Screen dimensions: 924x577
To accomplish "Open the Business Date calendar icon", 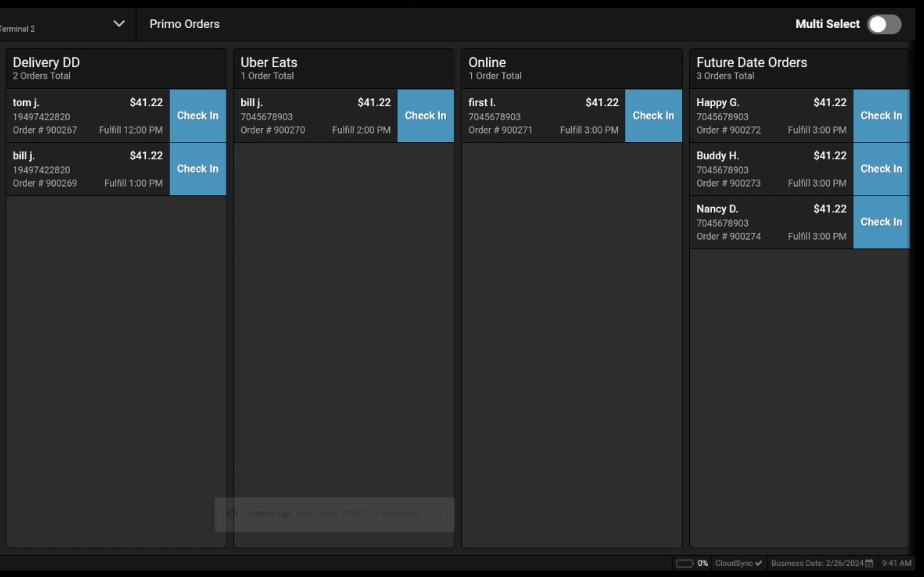I will click(x=869, y=563).
